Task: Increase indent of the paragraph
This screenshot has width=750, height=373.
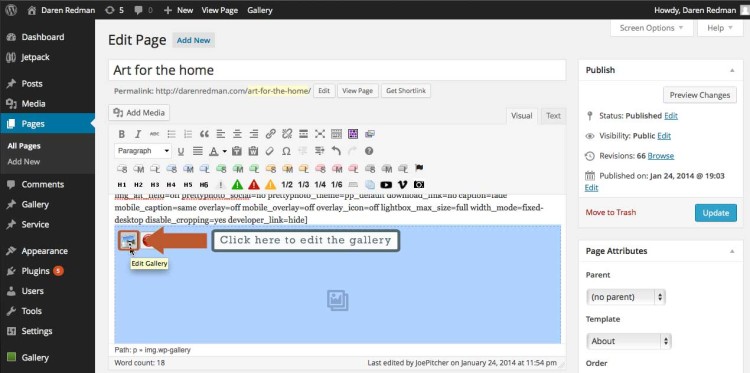Action: (x=319, y=151)
